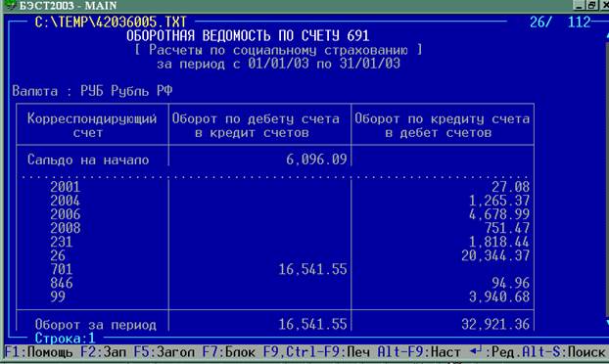This screenshot has width=609, height=364.
Task: Click credit value 1,265.37
Action: coord(499,201)
